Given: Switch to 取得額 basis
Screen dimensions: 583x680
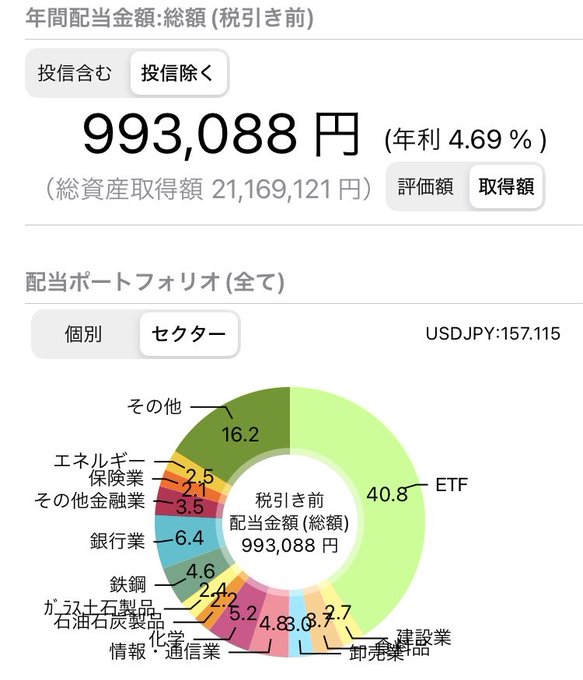Looking at the screenshot, I should click(x=506, y=186).
